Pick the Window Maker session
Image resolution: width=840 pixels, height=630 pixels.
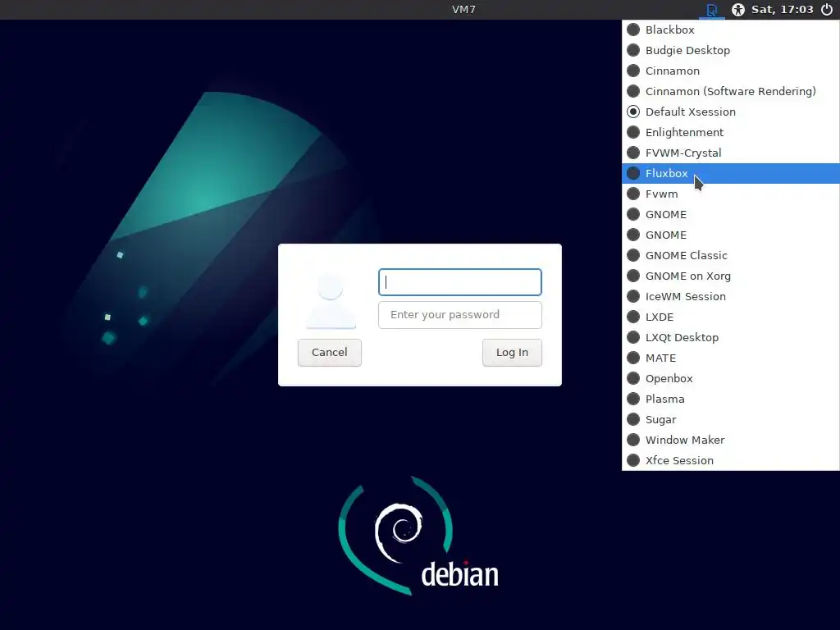pos(731,441)
